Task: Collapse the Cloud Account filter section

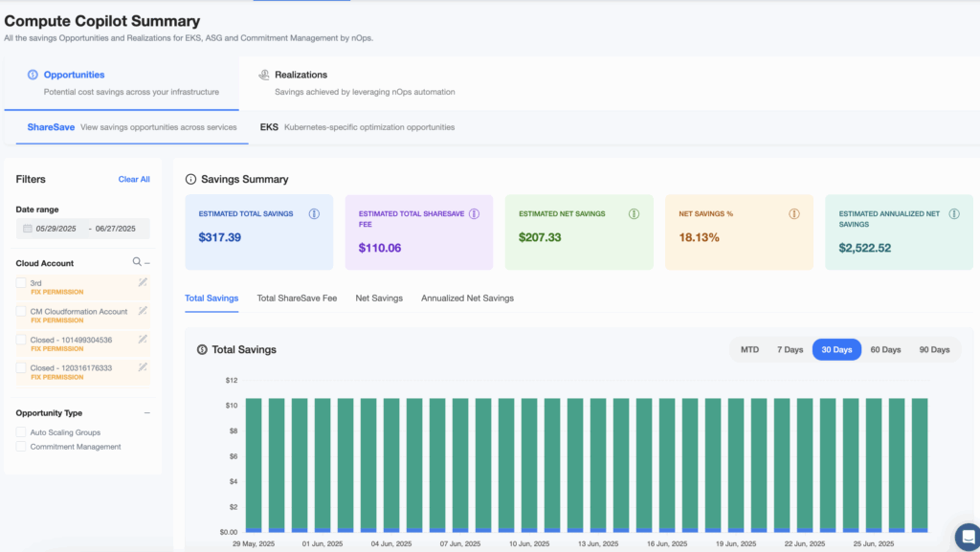Action: pos(147,263)
